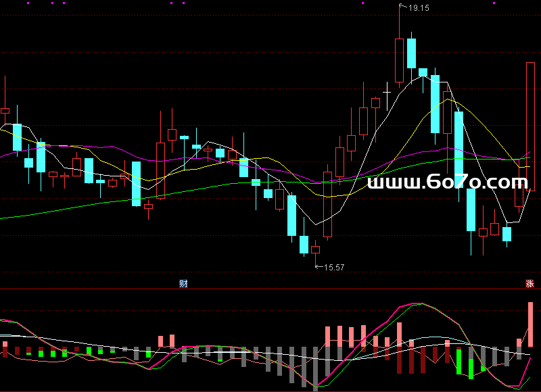
Task: Select the small red candle at the 15.57 low
Action: [316, 249]
